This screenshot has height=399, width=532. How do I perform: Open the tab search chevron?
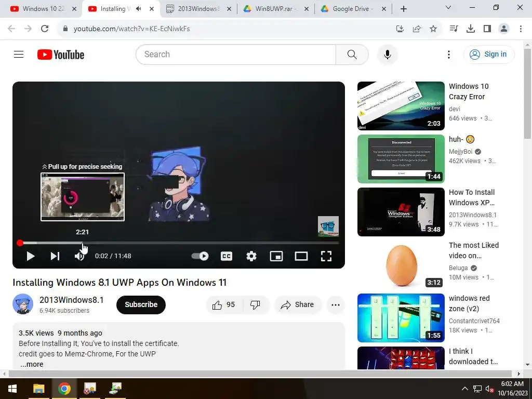[x=448, y=7]
